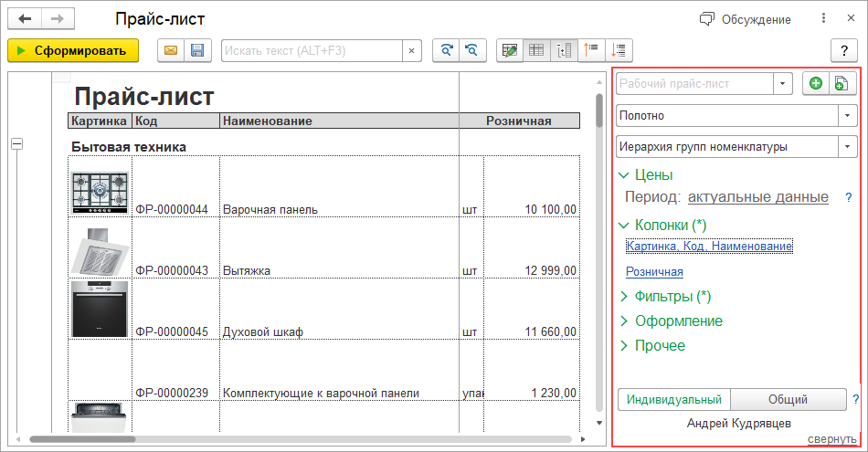Toggle the grouping levels icon
Viewport: 868px width, 452px height.
[x=564, y=51]
